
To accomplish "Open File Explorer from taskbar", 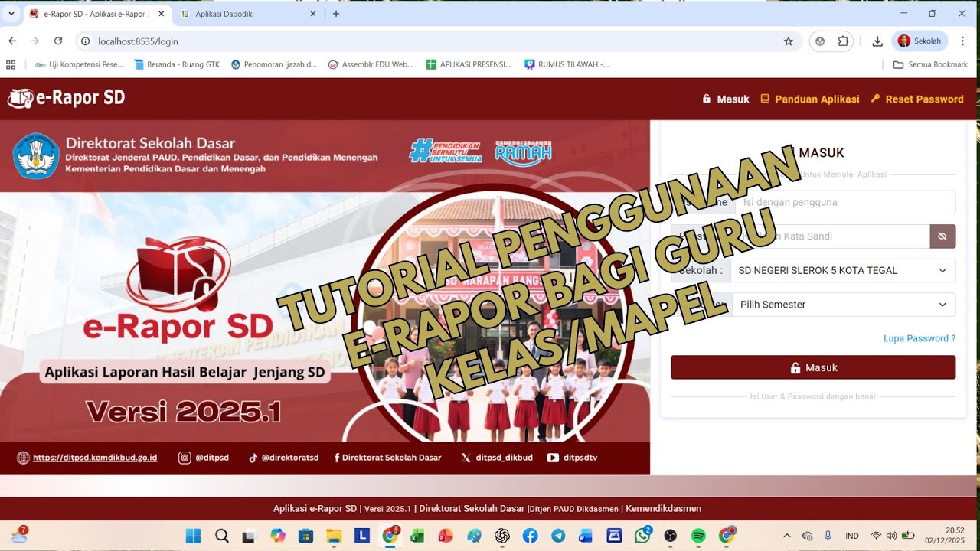I will click(x=333, y=536).
